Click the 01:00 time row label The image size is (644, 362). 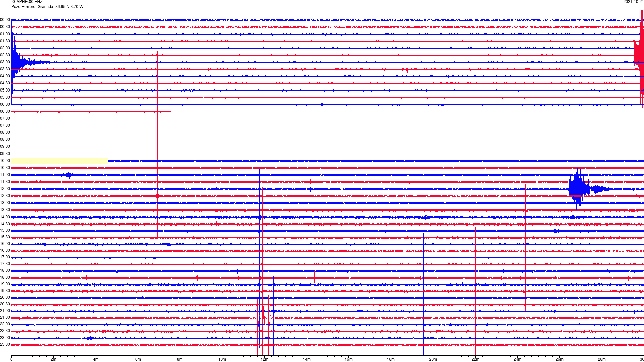point(5,34)
